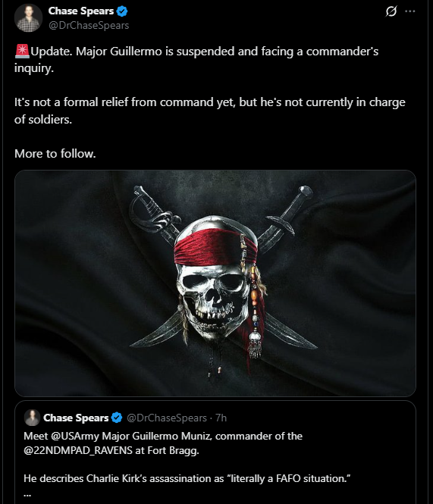Image resolution: width=433 pixels, height=504 pixels.
Task: Click the "not a formal relief from command" paragraph
Action: tap(210, 111)
